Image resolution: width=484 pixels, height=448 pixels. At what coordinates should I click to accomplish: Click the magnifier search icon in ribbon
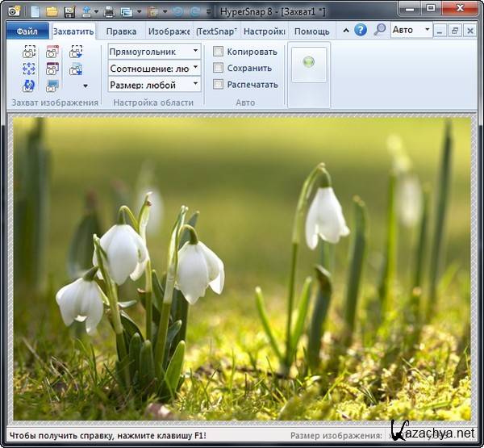pyautogui.click(x=379, y=30)
